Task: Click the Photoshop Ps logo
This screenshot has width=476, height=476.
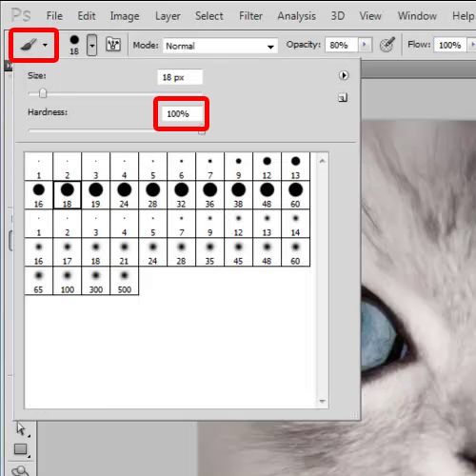Action: [21, 15]
